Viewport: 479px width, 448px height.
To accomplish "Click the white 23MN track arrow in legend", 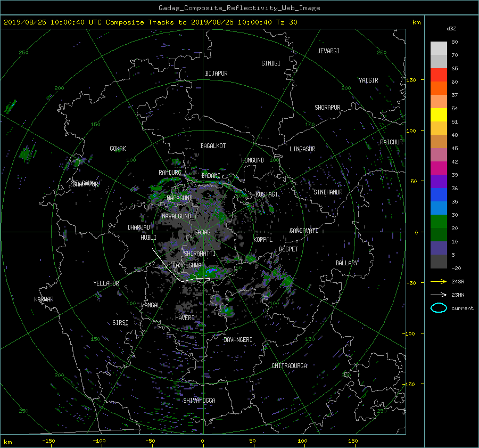I will coord(439,295).
